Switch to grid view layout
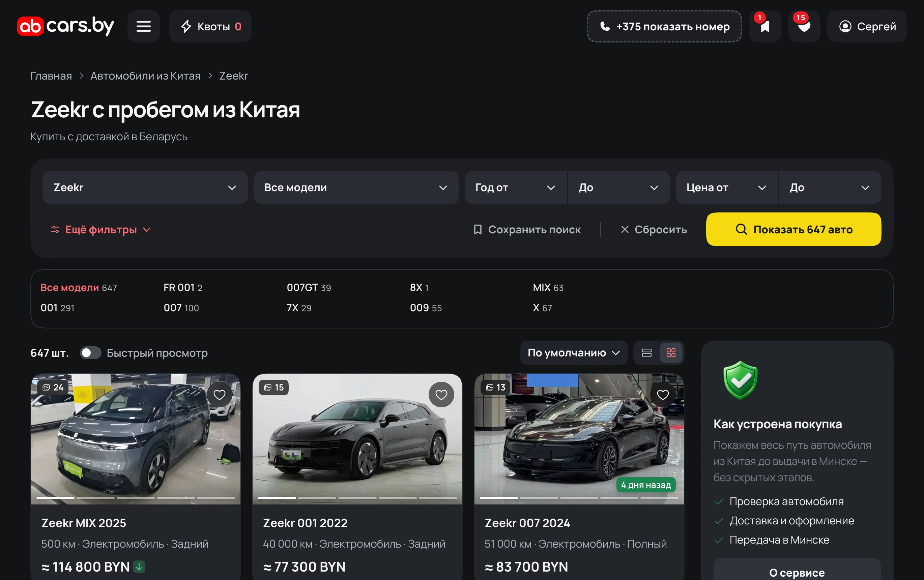The image size is (924, 580). pyautogui.click(x=671, y=352)
